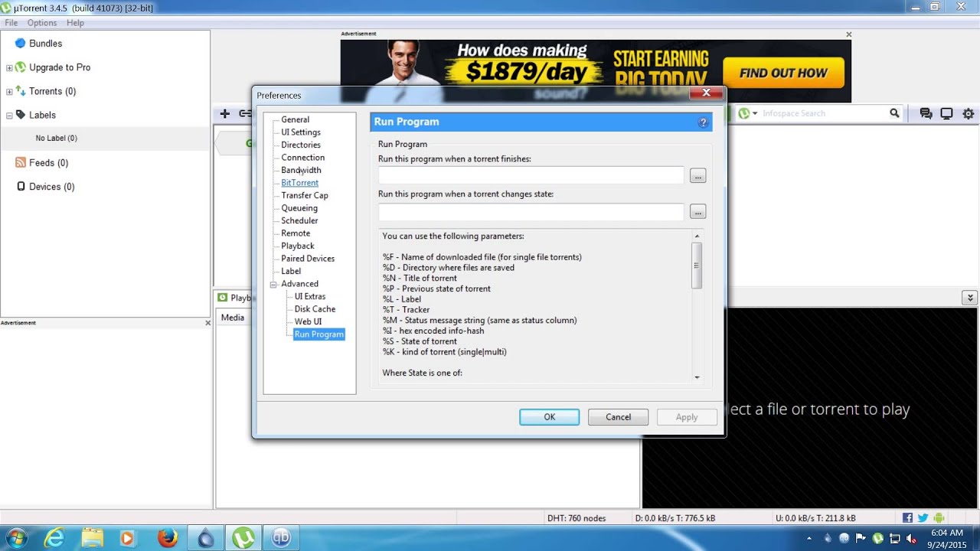The height and width of the screenshot is (551, 980).
Task: Select Remote in Preferences tree
Action: pos(296,233)
